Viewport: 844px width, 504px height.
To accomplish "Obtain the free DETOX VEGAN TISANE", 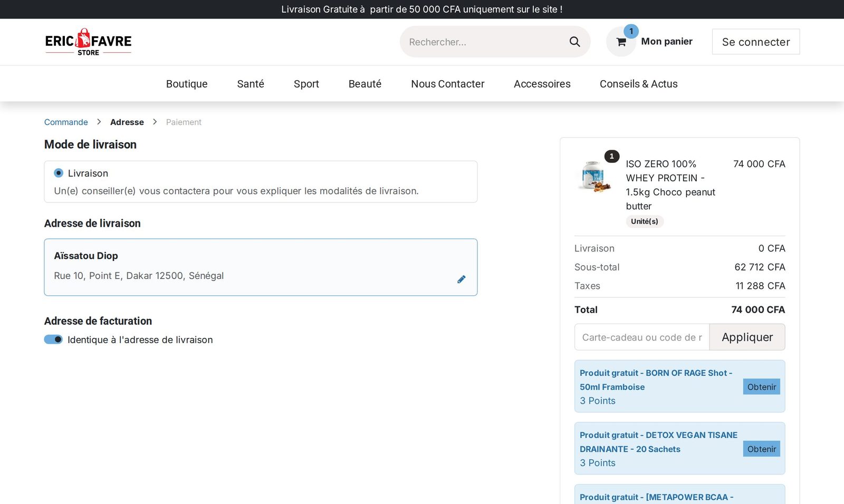I will 762,449.
